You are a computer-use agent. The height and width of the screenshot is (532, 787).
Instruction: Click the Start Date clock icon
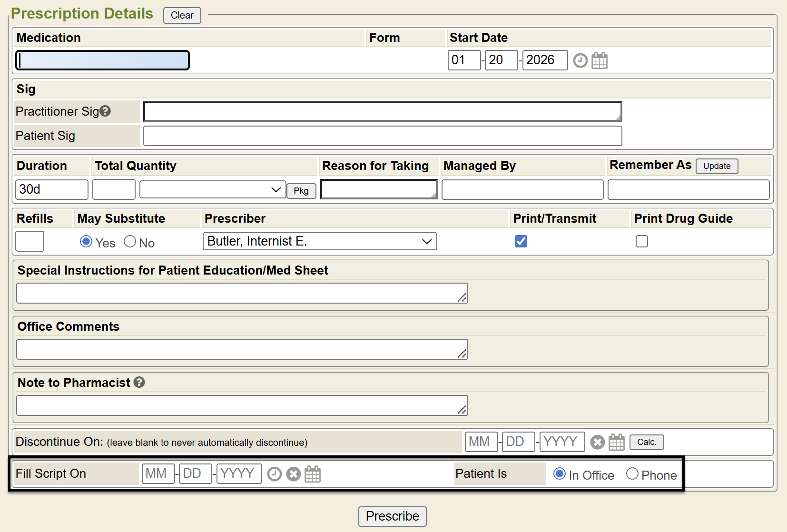click(580, 61)
